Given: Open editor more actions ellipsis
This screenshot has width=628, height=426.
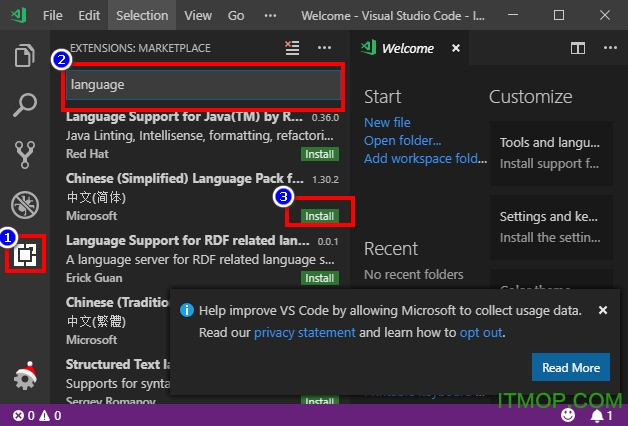Looking at the screenshot, I should (610, 48).
